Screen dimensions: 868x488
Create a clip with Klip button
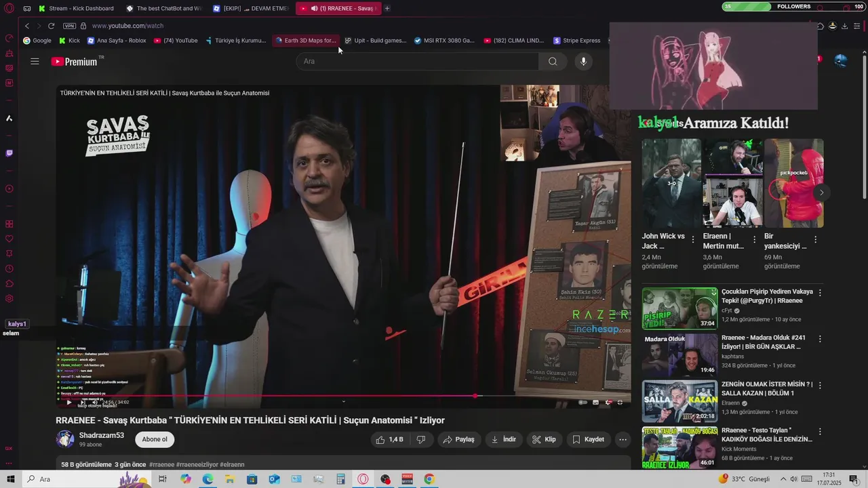pos(544,439)
